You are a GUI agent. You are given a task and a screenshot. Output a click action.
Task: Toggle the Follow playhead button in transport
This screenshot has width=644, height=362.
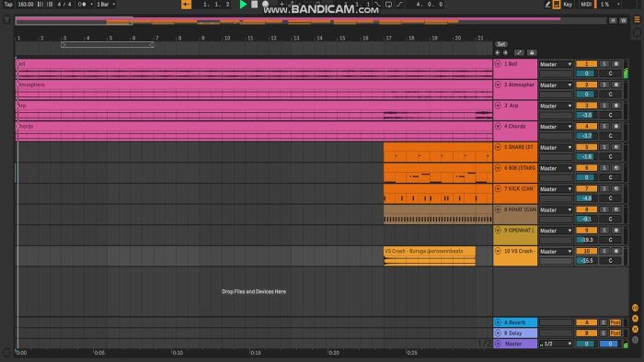pyautogui.click(x=186, y=5)
